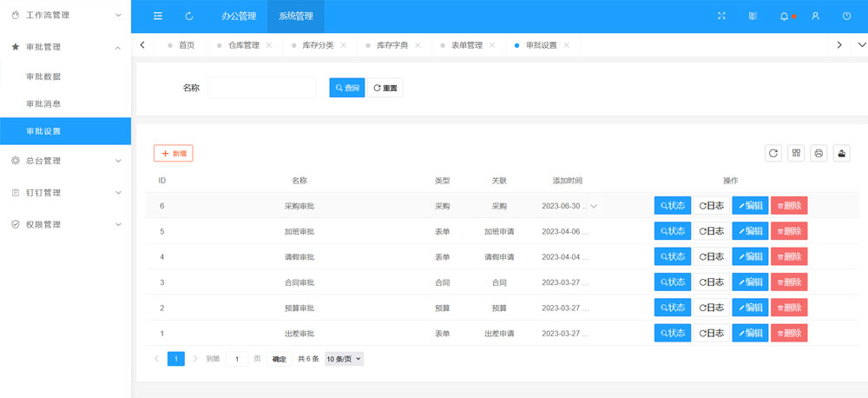The image size is (868, 398).
Task: Focus the 名称 search input field
Action: 261,88
